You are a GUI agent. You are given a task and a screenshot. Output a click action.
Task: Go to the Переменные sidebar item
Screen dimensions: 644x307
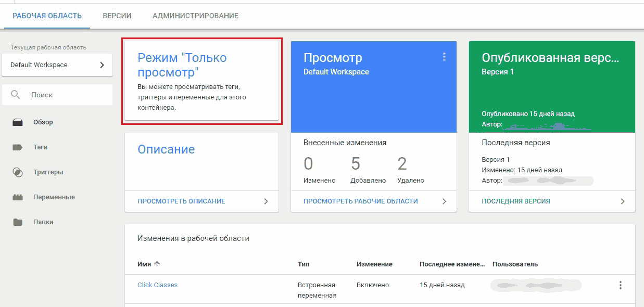tap(54, 197)
